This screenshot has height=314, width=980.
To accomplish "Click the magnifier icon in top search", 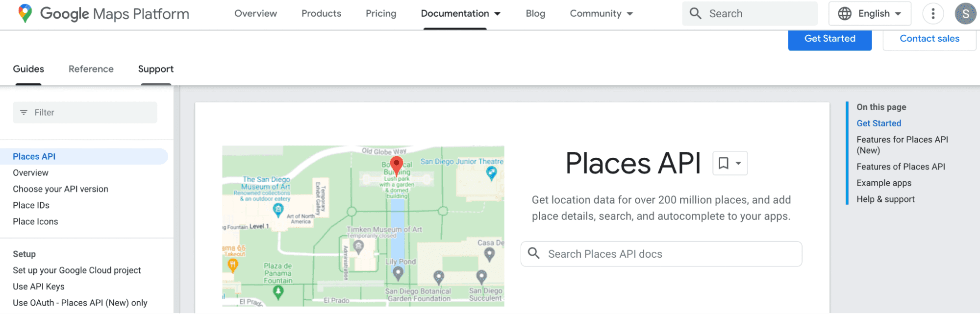I will (695, 13).
